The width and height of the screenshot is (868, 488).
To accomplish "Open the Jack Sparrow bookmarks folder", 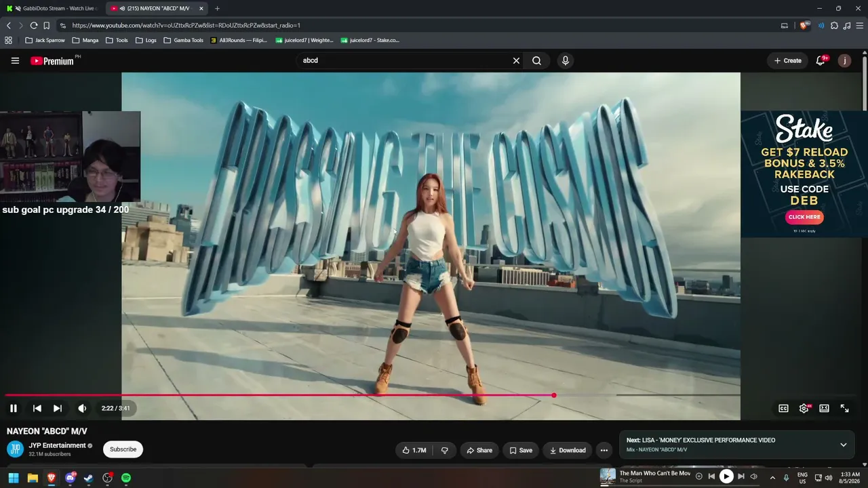I will click(45, 40).
